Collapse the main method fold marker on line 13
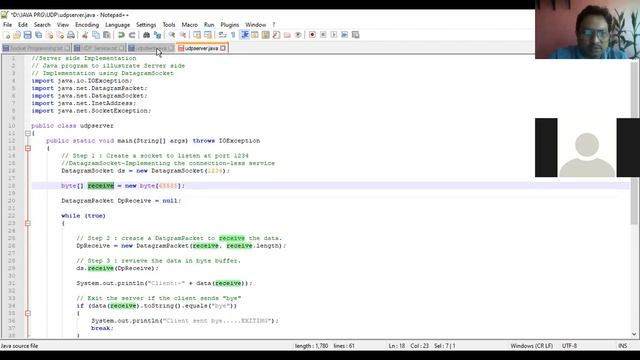Image resolution: width=640 pixels, height=360 pixels. point(28,148)
